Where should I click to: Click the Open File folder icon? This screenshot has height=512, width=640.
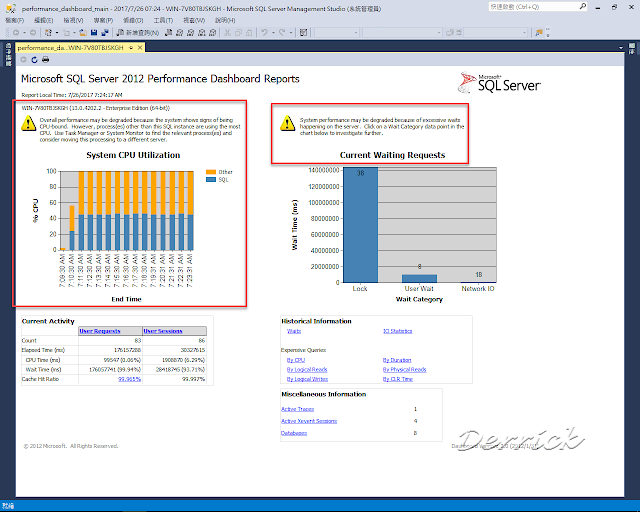(x=83, y=33)
